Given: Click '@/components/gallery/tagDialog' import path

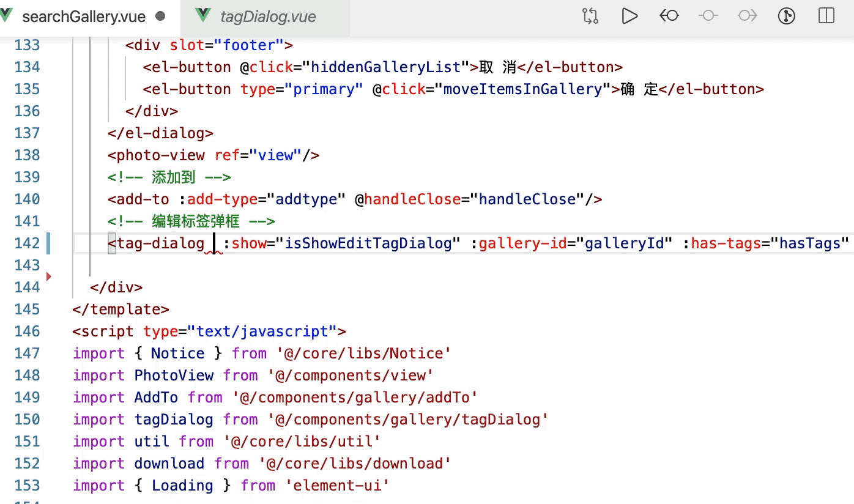Looking at the screenshot, I should [408, 419].
